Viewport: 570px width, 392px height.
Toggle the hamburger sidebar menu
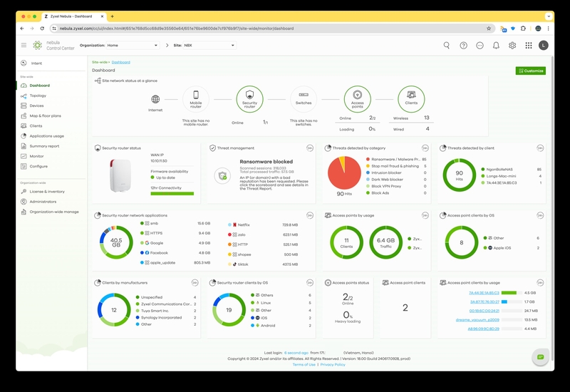[x=24, y=45]
